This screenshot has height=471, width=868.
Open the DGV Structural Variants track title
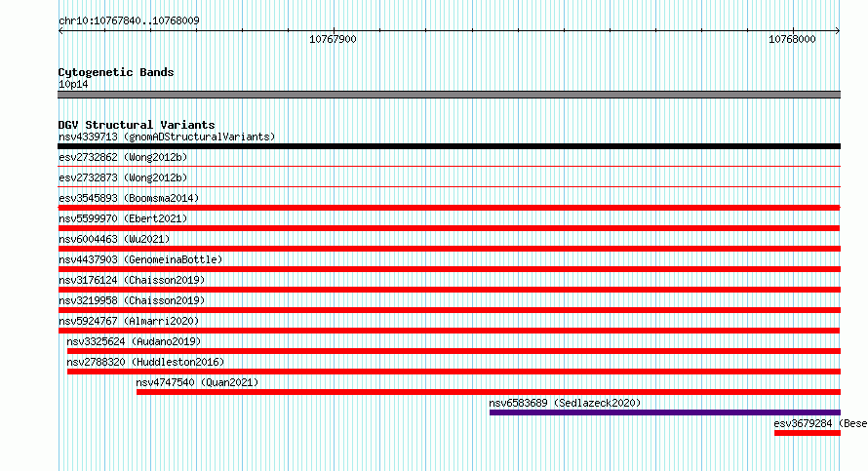(137, 125)
